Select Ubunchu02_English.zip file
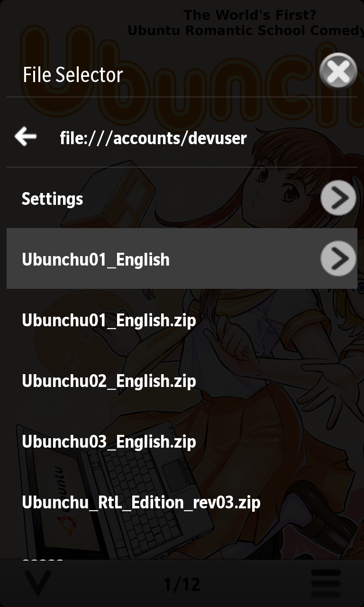The width and height of the screenshot is (364, 607). [182, 381]
